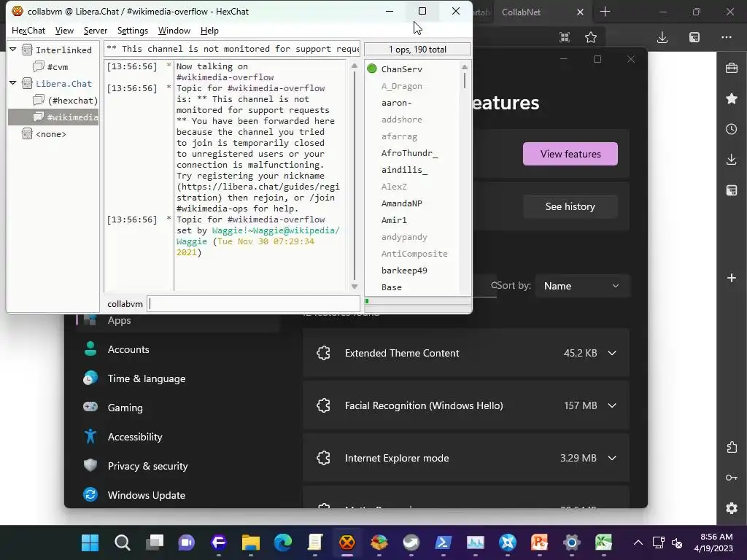
Task: Open Accounts in the Settings sidebar
Action: click(128, 349)
